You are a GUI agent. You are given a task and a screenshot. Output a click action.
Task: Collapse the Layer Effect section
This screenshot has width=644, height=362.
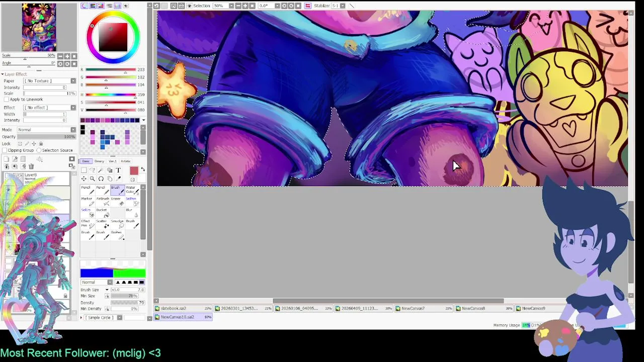[3, 74]
